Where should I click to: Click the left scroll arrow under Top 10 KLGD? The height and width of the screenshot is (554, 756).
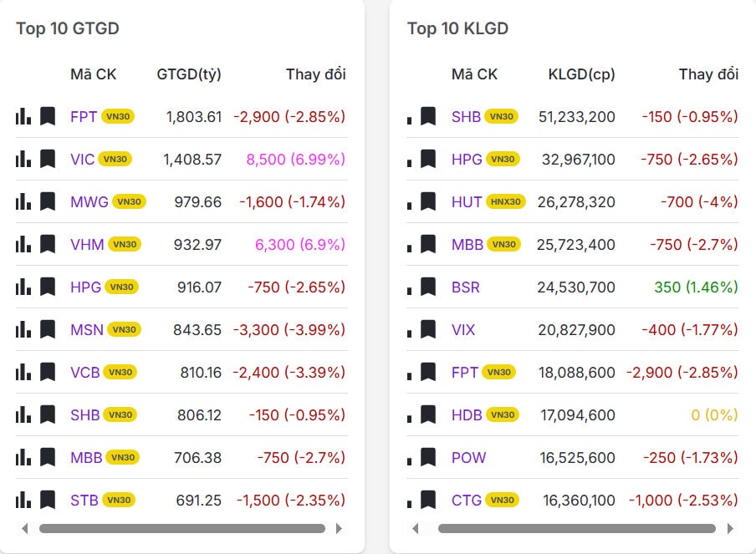coord(415,528)
